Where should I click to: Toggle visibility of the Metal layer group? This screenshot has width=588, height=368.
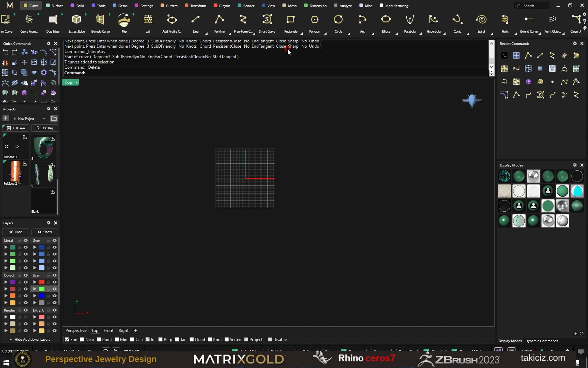(26, 240)
